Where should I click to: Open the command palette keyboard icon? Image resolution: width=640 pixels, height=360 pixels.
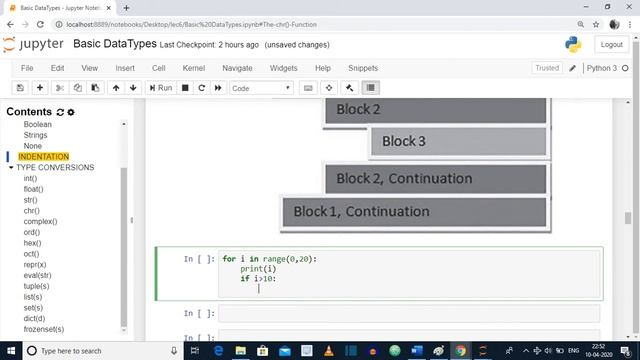308,88
